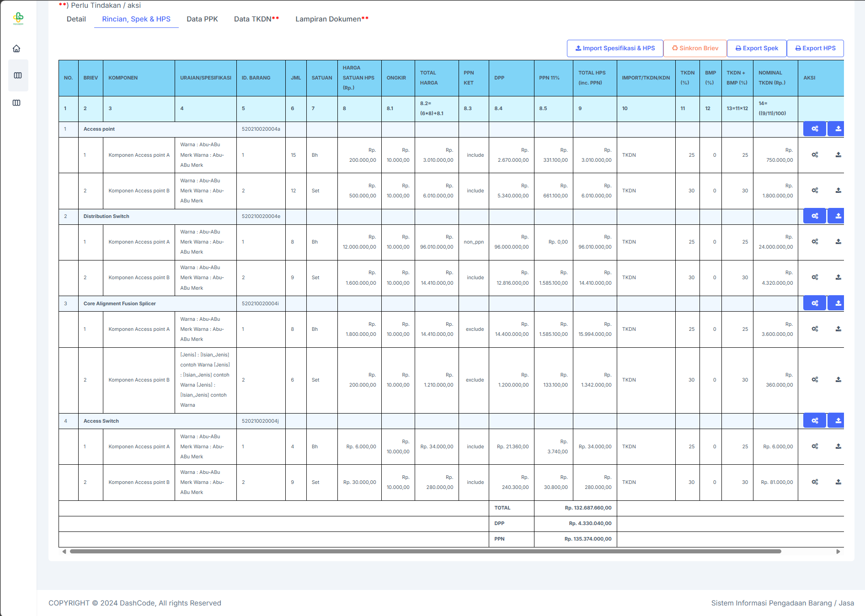Click blue upload button for Access Switch row
This screenshot has height=616, width=865.
click(x=838, y=421)
